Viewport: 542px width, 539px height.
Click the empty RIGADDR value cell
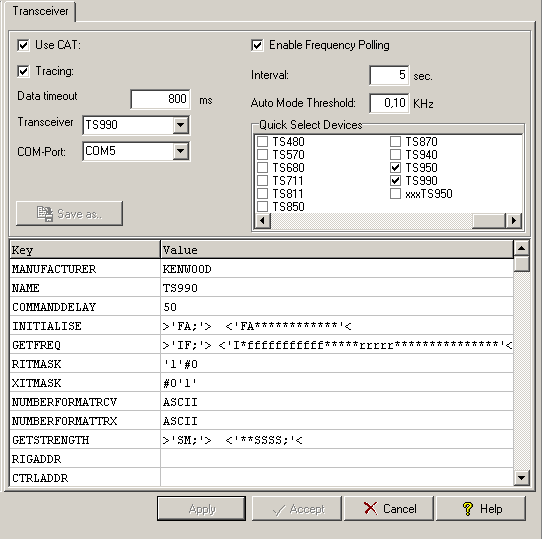point(337,459)
